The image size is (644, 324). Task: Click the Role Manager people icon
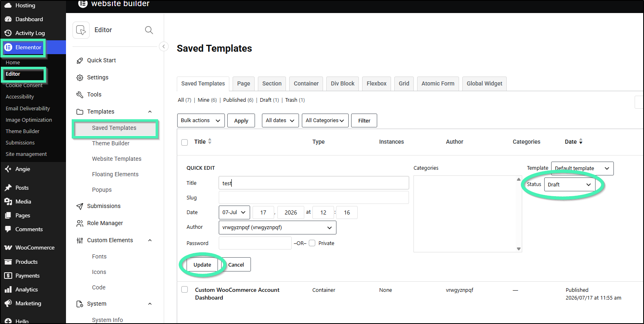point(80,223)
